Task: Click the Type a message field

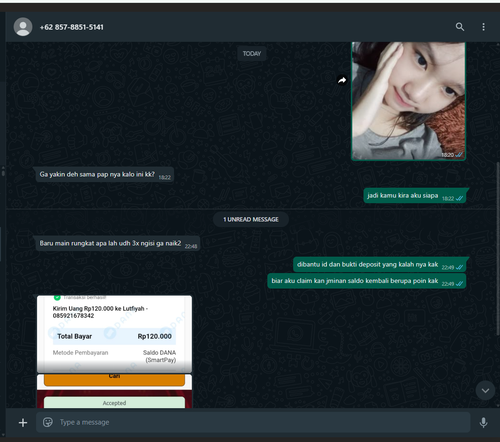Action: [x=253, y=422]
